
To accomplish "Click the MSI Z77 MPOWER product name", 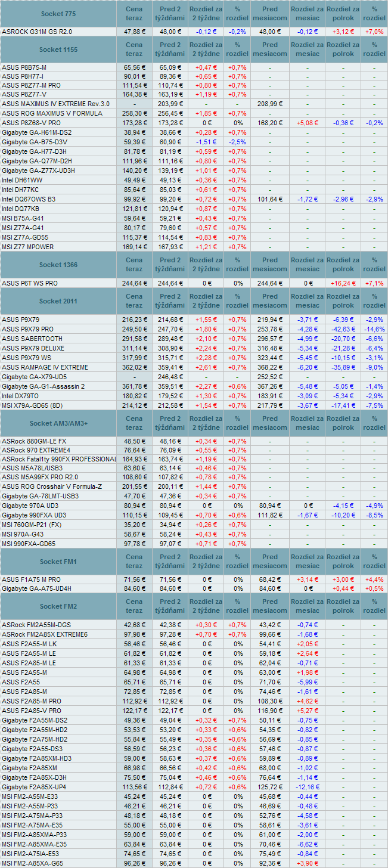I will point(28,246).
